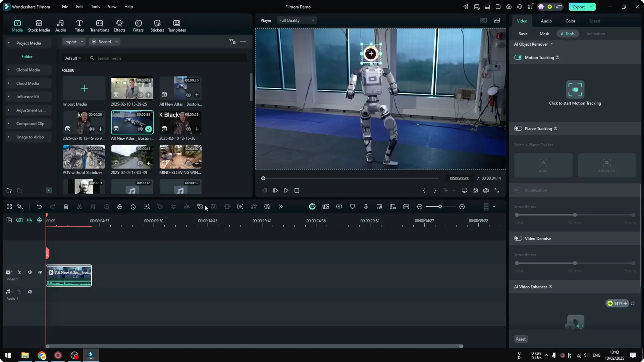Screen dimensions: 644x362
Task: Click the voiceover microphone icon
Action: click(366, 206)
